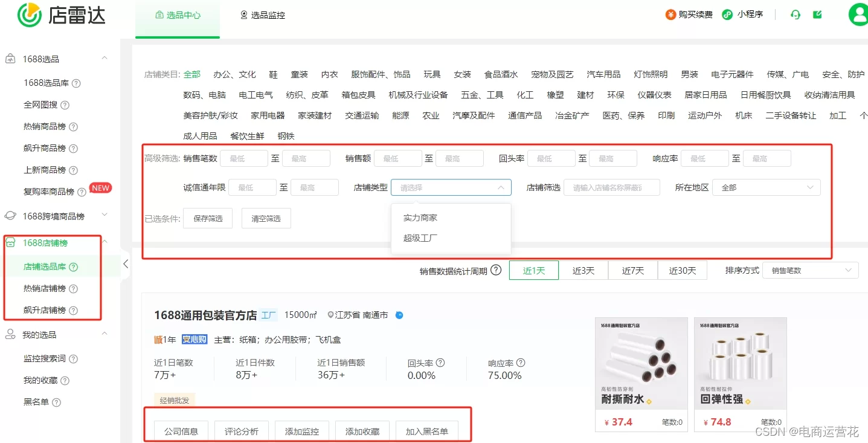Collapse sidebar with the left arrow handle
The image size is (868, 443).
pos(126,264)
